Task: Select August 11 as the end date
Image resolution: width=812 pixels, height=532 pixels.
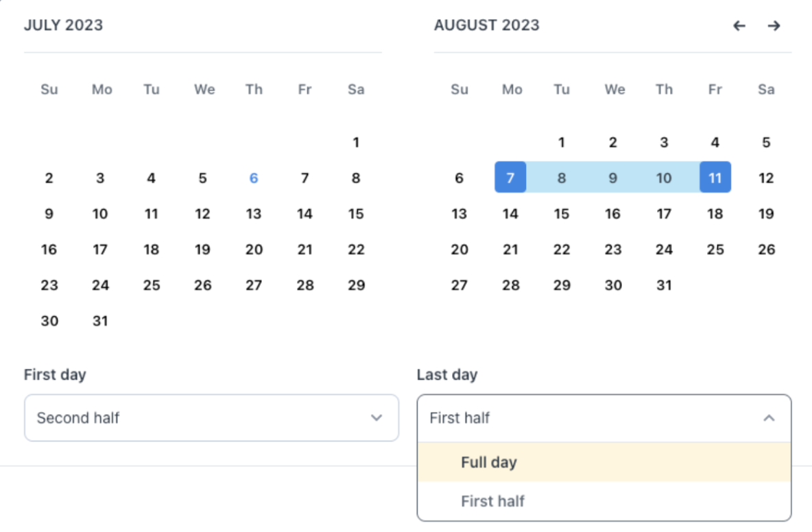Action: pos(715,178)
